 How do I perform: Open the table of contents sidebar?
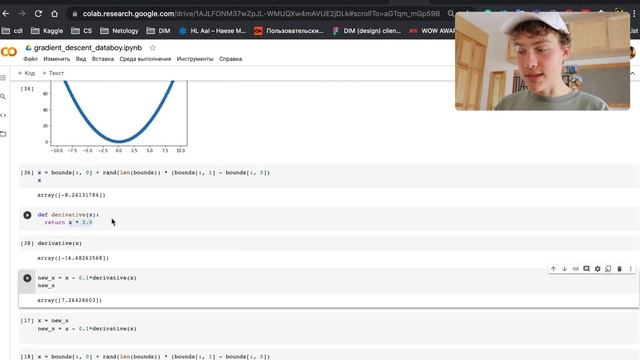[x=3, y=78]
